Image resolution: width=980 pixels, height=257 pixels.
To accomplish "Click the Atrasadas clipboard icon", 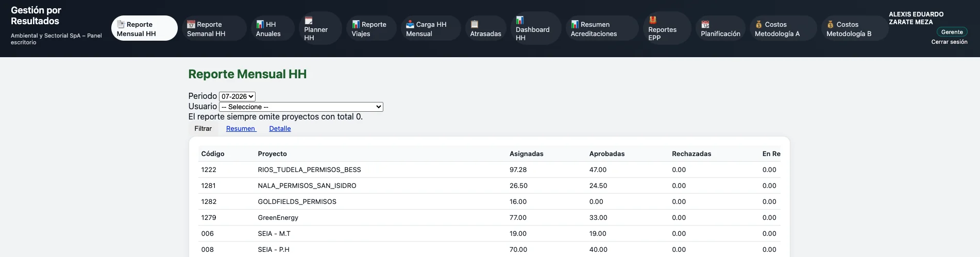I will click(475, 24).
